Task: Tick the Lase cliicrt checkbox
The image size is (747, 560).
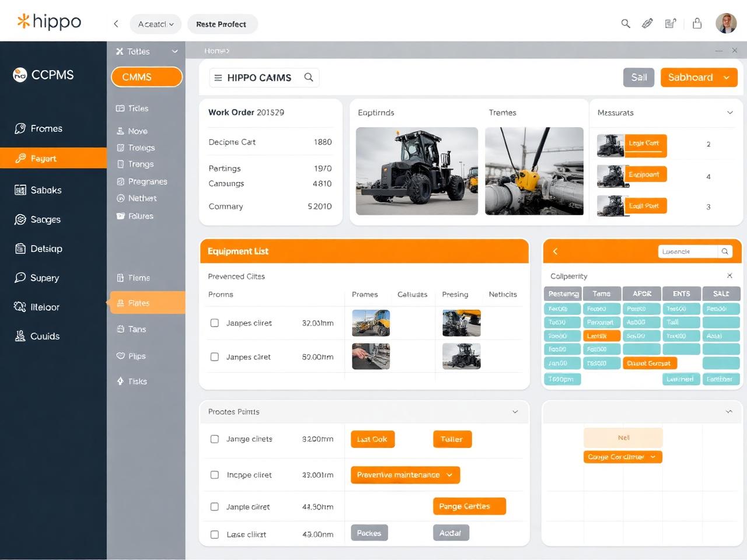Action: [x=215, y=534]
